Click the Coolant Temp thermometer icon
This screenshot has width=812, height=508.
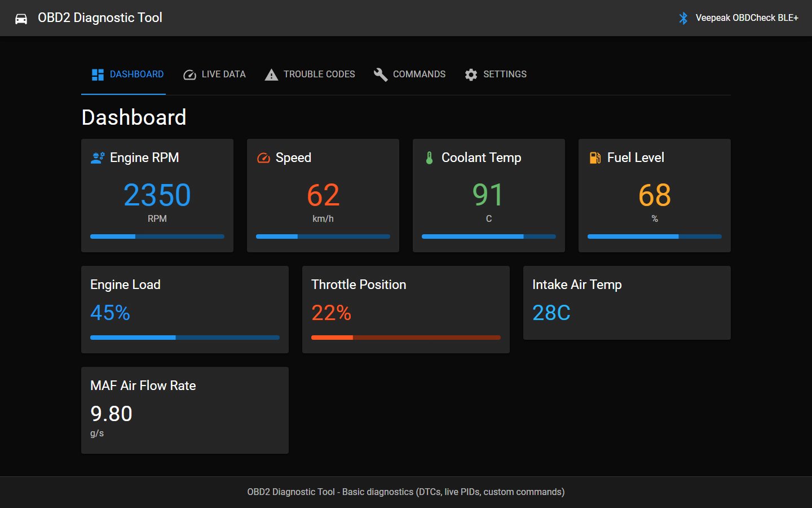coord(429,158)
